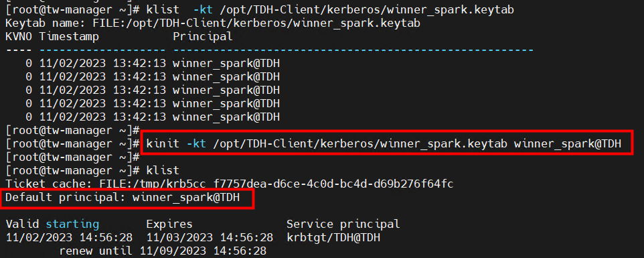Click the renew until 11/09/2023 line
644x258 pixels.
pyautogui.click(x=163, y=251)
